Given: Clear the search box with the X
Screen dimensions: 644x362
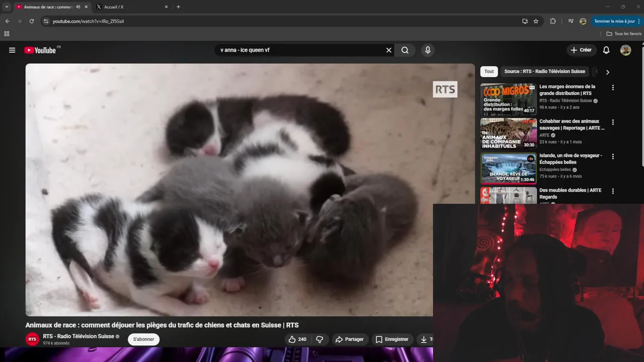Looking at the screenshot, I should click(x=388, y=50).
